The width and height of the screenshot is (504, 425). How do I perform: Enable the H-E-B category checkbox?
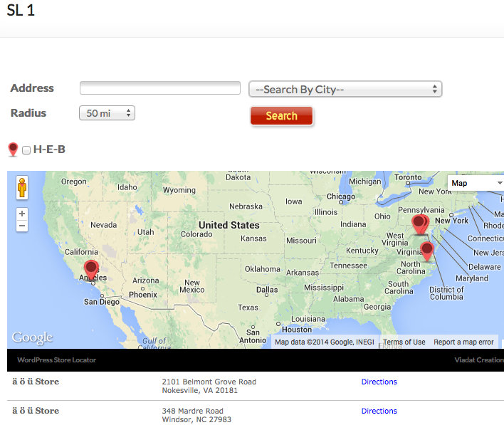click(x=26, y=150)
